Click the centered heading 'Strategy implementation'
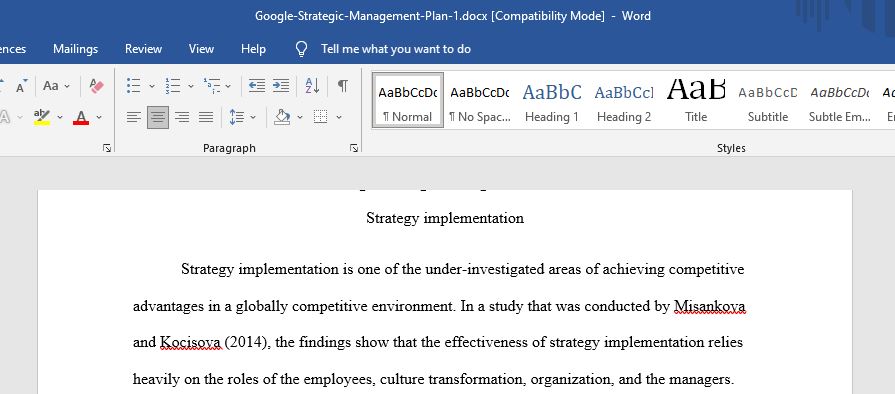This screenshot has height=394, width=895. tap(445, 218)
